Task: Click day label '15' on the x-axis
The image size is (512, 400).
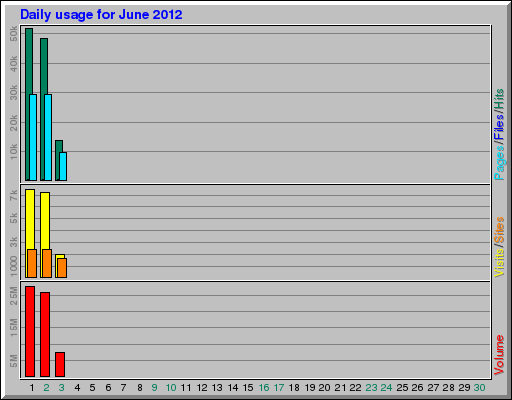Action: (x=248, y=388)
